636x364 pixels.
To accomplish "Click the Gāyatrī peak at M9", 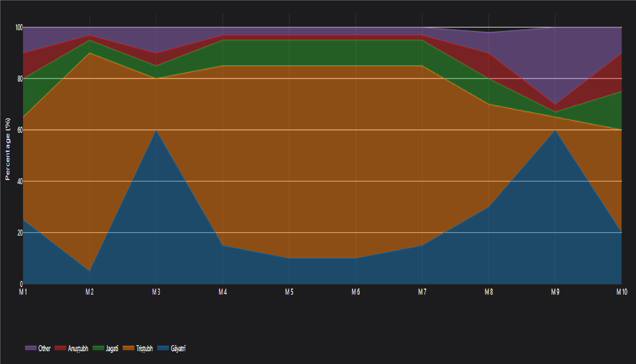I will (555, 130).
